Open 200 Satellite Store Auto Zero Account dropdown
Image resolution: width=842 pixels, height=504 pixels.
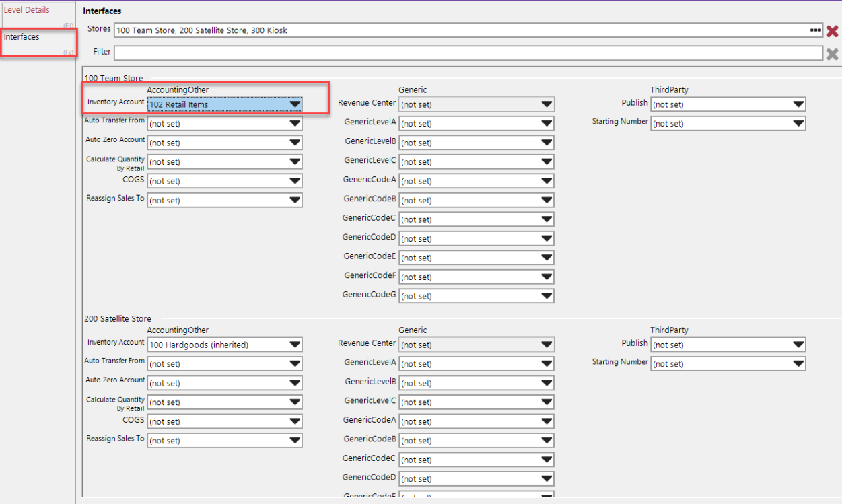tap(225, 383)
